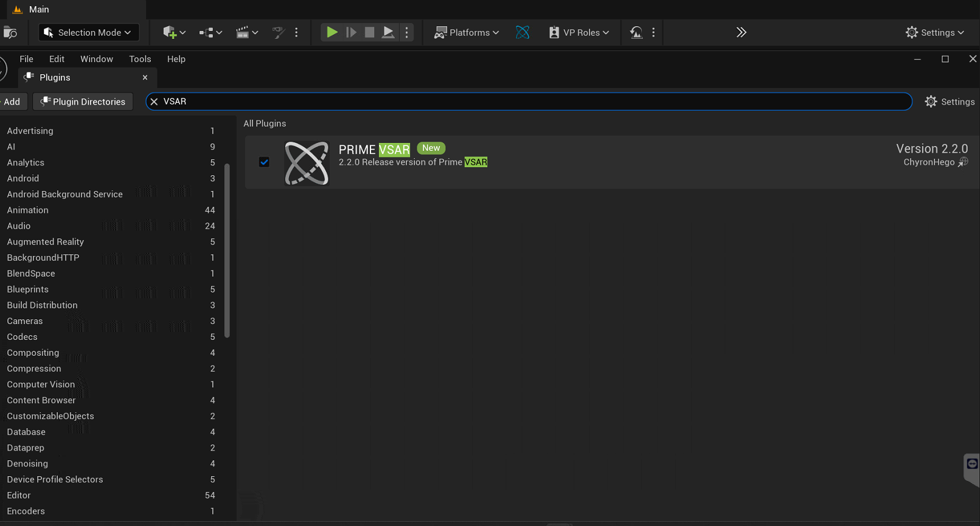Click the Eject play button
The image size is (980, 526).
click(x=387, y=32)
